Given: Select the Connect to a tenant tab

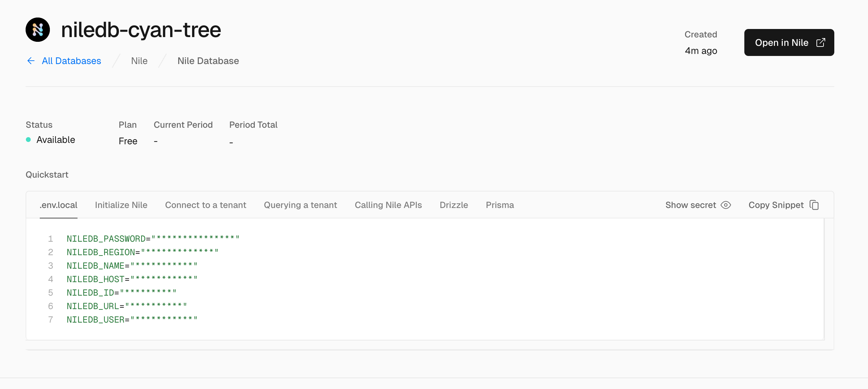Looking at the screenshot, I should [206, 205].
